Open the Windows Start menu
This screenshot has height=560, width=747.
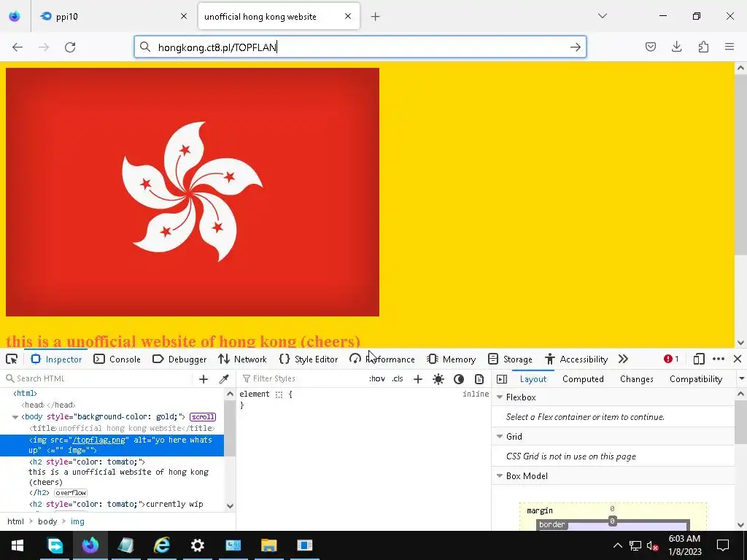tap(18, 545)
